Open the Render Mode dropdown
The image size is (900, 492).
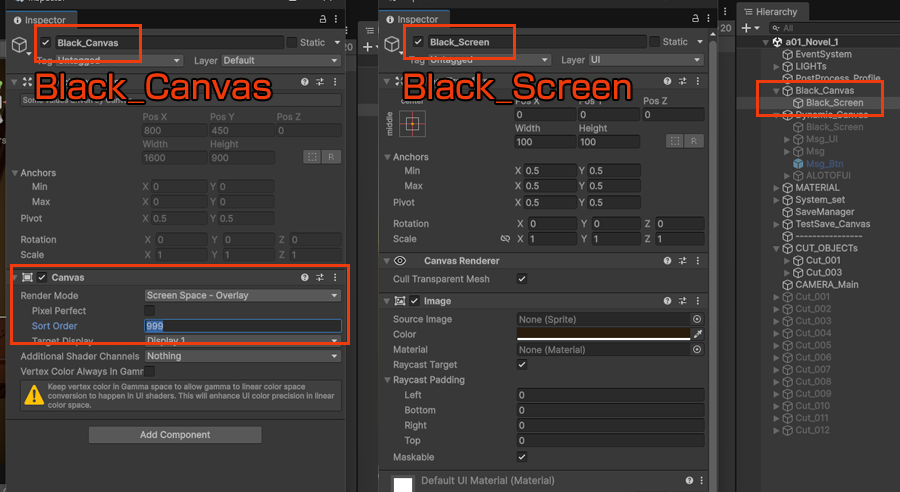[x=242, y=296]
